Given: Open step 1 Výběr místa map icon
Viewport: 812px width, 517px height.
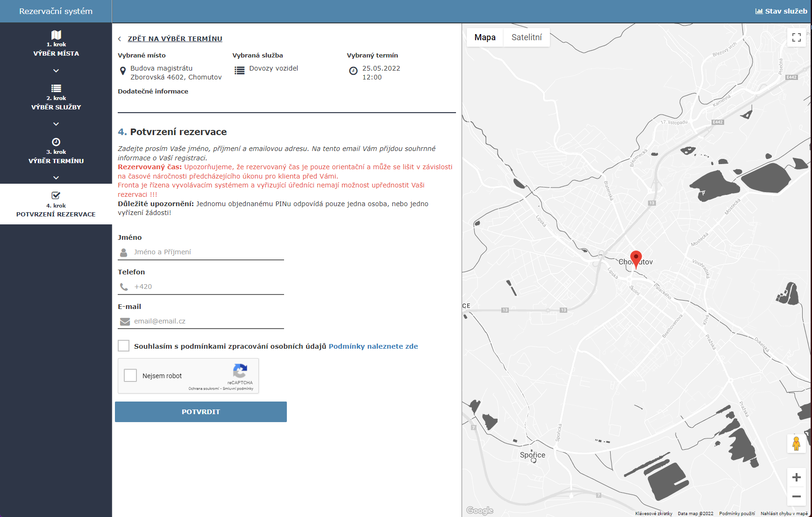Looking at the screenshot, I should pos(56,35).
